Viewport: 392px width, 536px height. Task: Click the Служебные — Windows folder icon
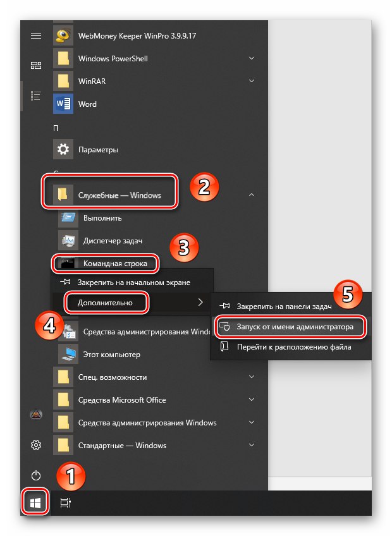[x=63, y=195]
